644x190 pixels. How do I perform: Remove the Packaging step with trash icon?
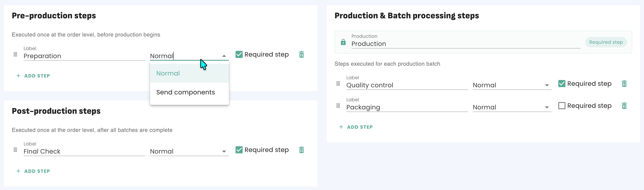pyautogui.click(x=624, y=106)
